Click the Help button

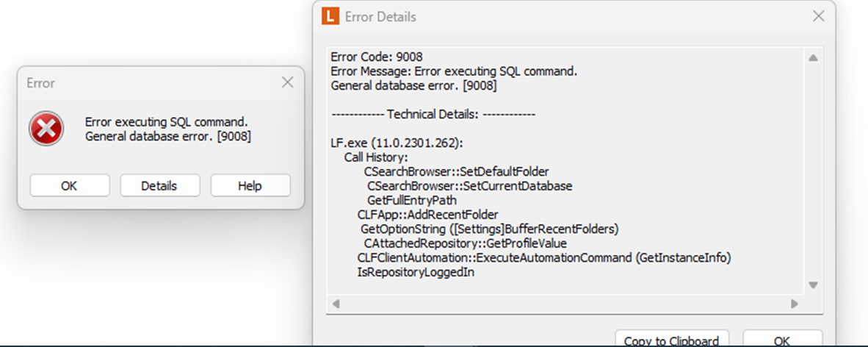tap(250, 186)
